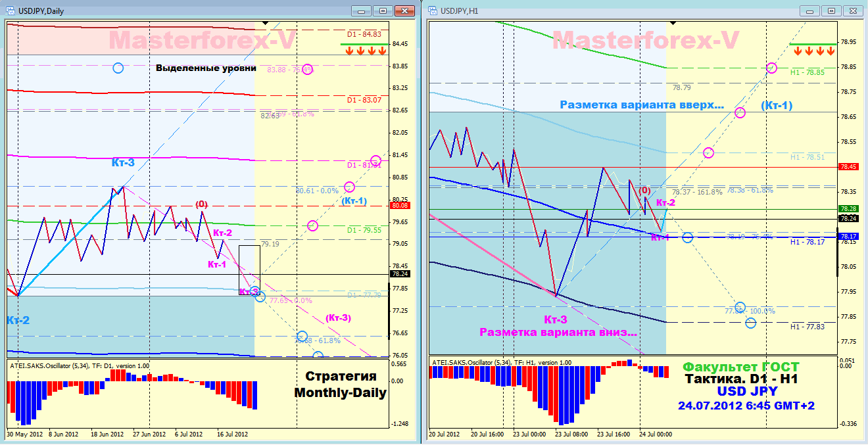
Task: Select the 'H1 - 77.83' level label
Action: tap(807, 327)
